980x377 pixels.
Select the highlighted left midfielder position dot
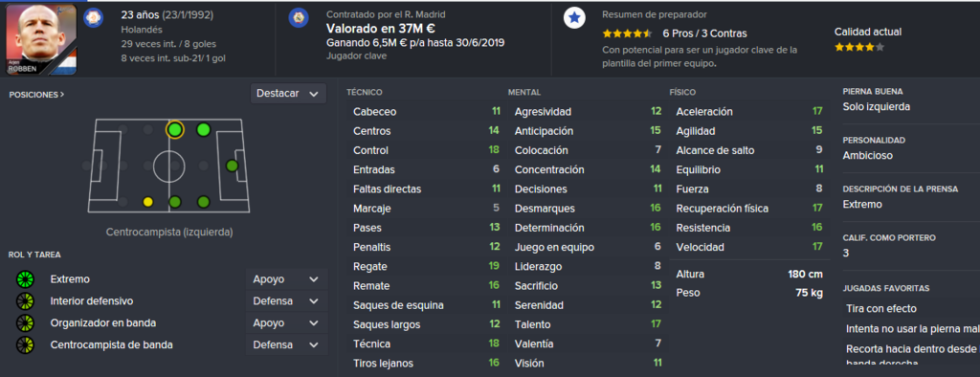[175, 130]
